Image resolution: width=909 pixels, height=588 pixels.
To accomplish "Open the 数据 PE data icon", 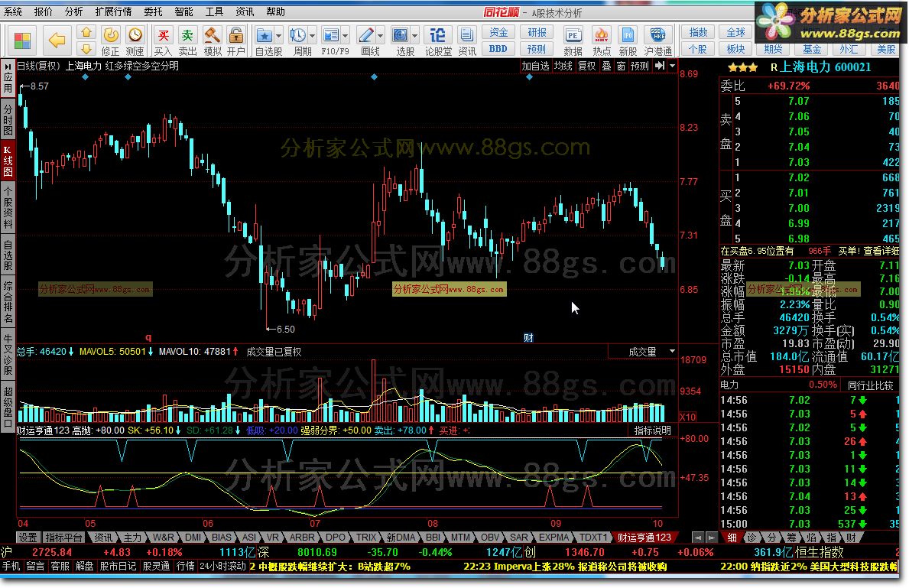I will click(573, 41).
